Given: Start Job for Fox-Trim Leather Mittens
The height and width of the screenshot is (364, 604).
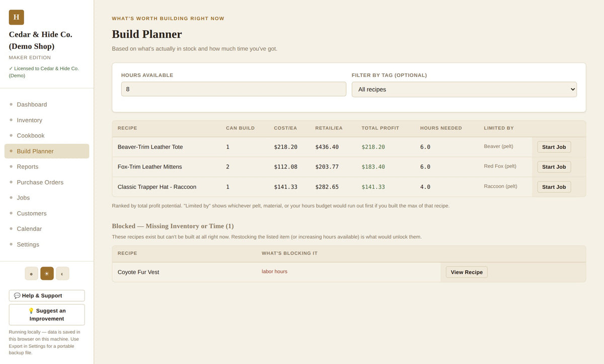Looking at the screenshot, I should 554,167.
